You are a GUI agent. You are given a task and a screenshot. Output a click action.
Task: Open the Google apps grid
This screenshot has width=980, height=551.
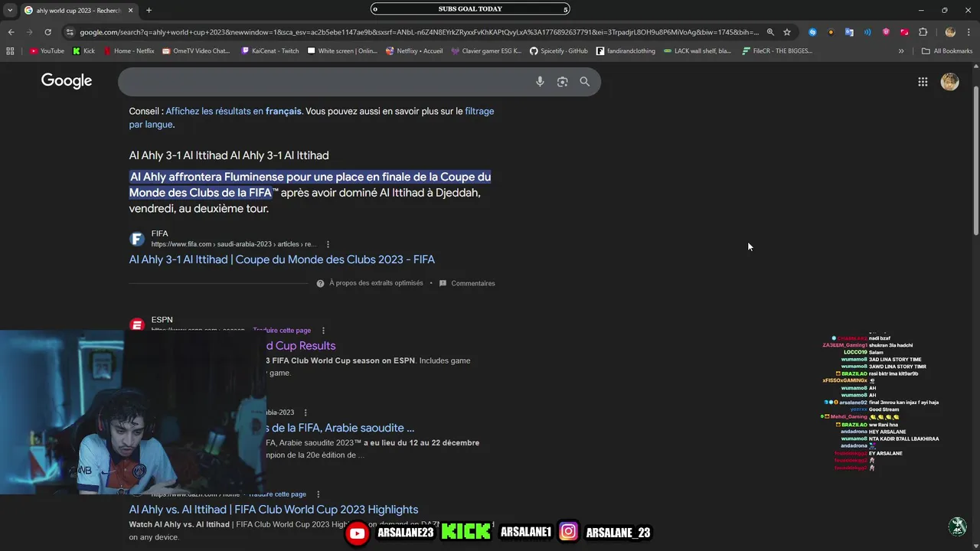coord(923,82)
